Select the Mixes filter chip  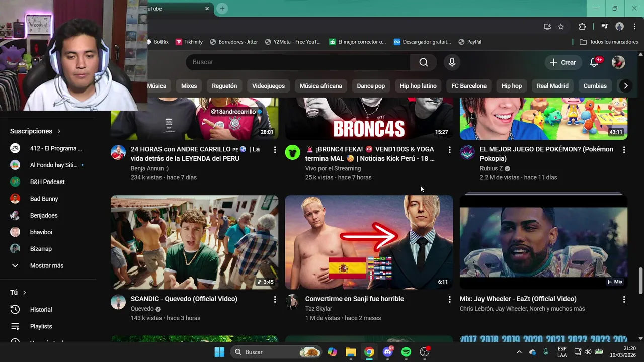189,86
